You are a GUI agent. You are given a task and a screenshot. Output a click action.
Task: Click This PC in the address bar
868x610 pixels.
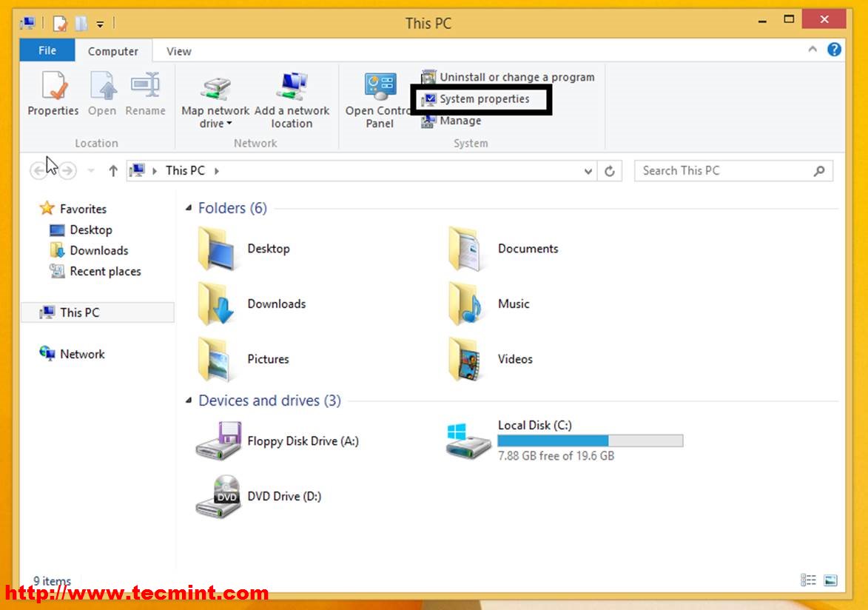pos(185,171)
